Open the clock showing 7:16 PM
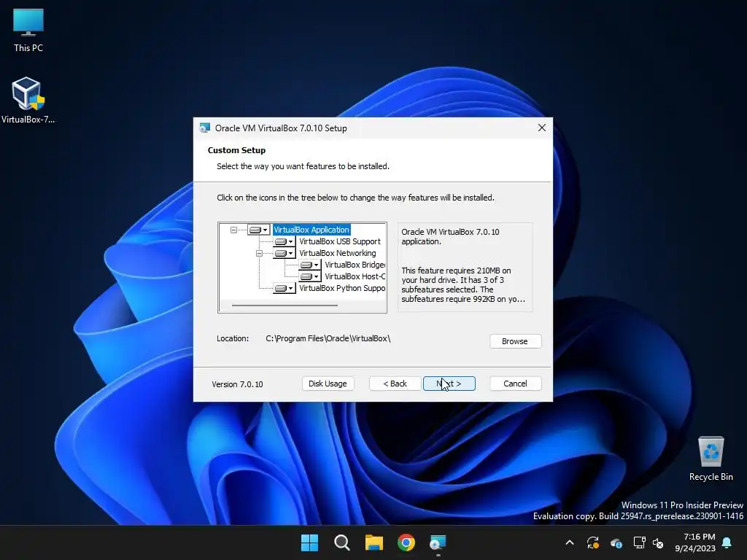747x560 pixels. pyautogui.click(x=695, y=542)
